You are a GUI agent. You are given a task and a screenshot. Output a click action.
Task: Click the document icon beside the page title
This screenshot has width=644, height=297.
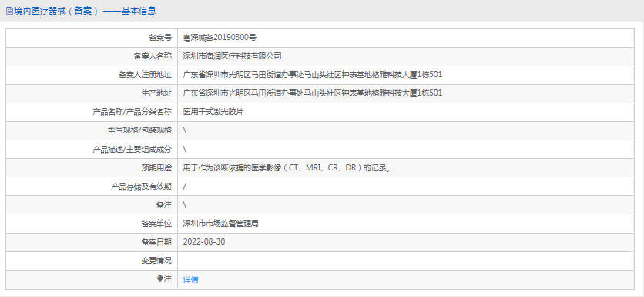[9, 11]
